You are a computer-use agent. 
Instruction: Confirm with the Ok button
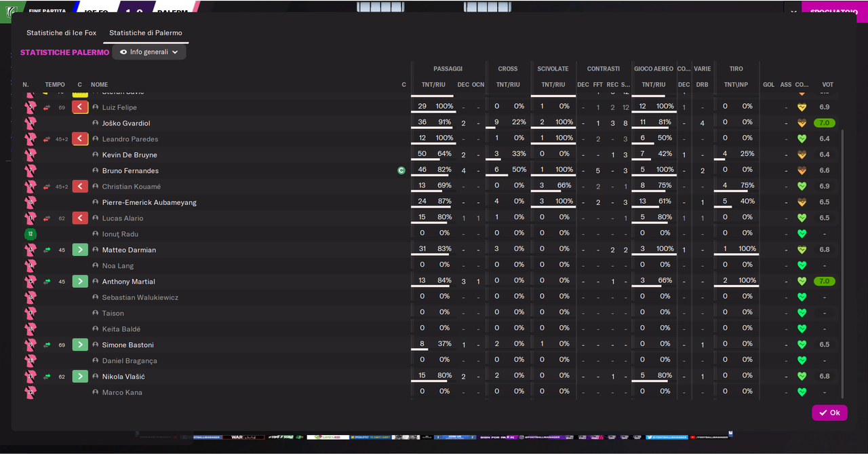(x=829, y=413)
